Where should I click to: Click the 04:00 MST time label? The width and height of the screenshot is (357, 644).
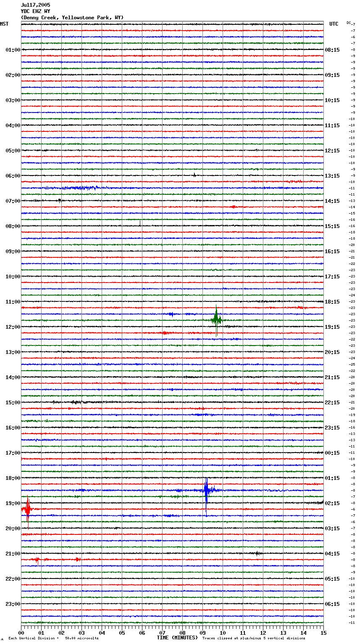point(13,126)
